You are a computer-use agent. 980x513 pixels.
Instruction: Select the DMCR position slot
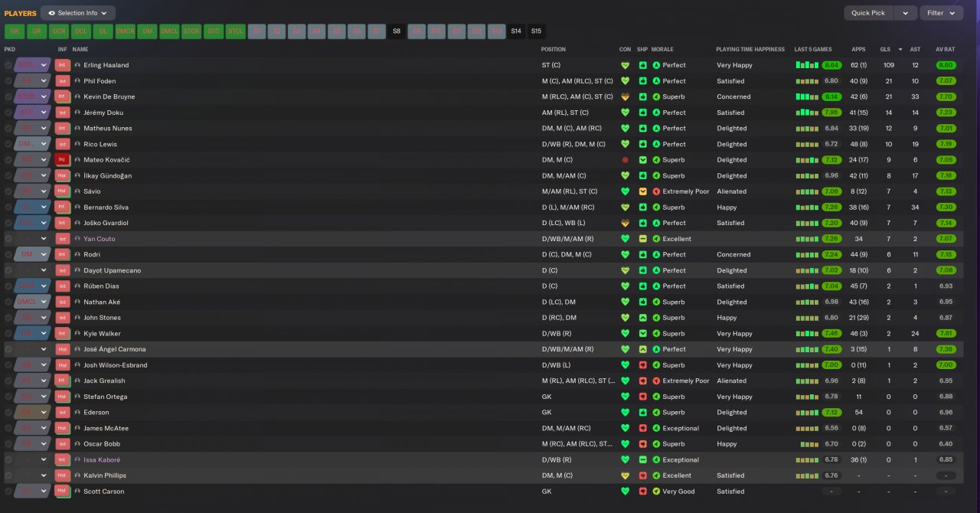[126, 31]
